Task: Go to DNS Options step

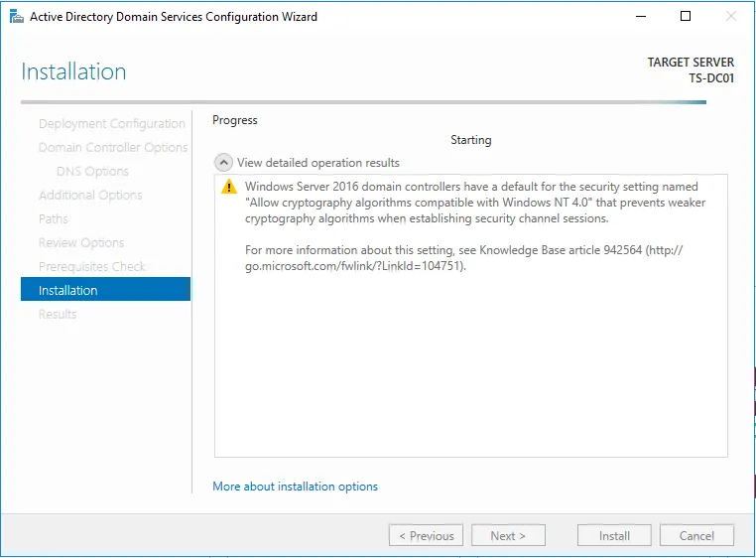Action: [92, 172]
